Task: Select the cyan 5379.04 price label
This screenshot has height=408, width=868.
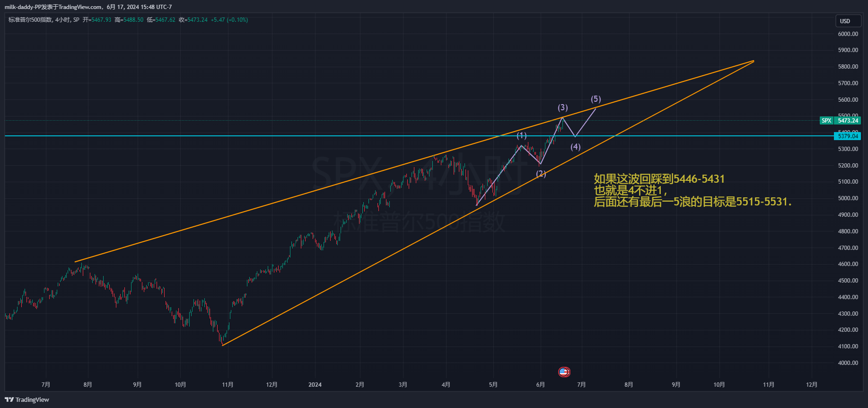Action: [x=847, y=136]
